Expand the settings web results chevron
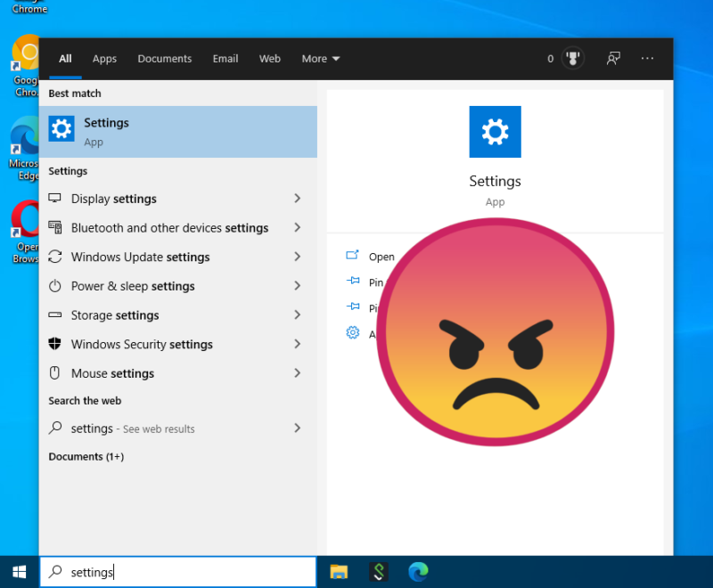 click(297, 429)
